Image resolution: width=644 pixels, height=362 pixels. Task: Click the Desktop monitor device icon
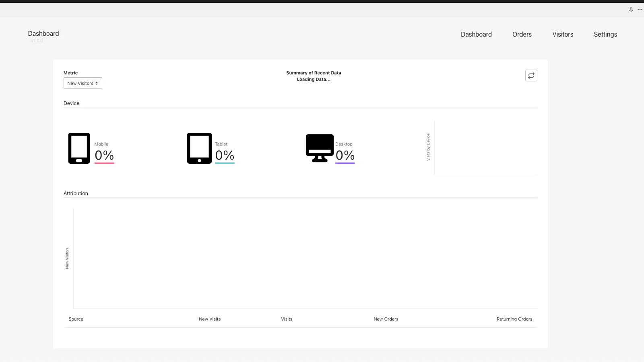[x=320, y=148]
